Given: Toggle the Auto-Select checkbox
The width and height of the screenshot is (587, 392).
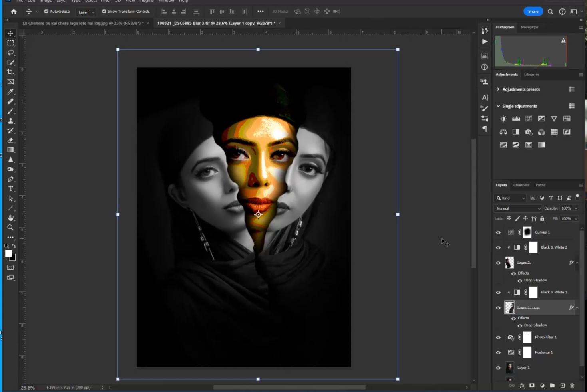Looking at the screenshot, I should 46,12.
